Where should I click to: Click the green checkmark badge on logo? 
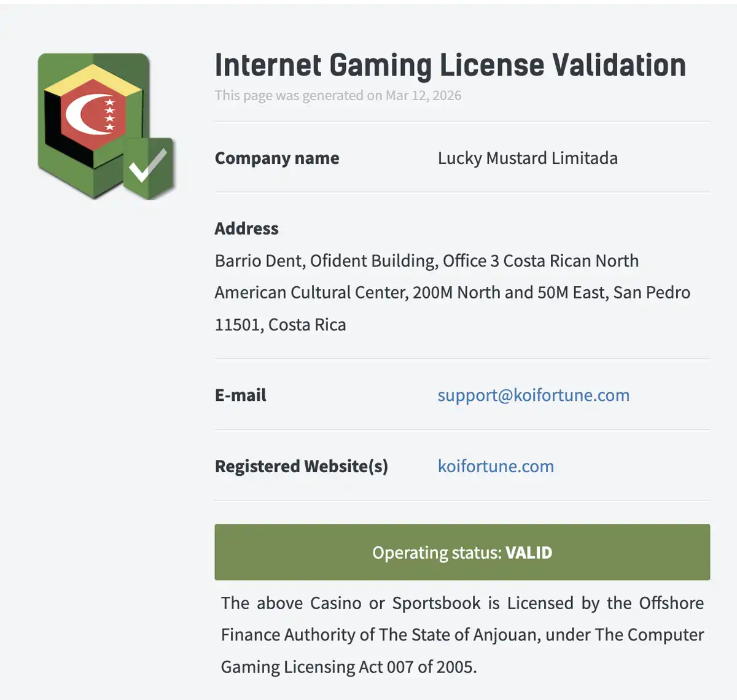click(x=147, y=168)
